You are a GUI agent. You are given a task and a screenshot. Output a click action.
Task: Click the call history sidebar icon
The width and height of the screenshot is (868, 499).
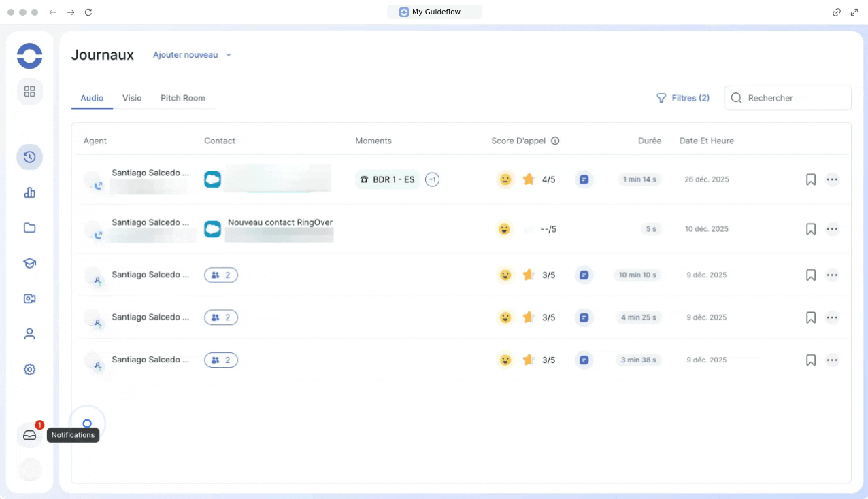(29, 157)
